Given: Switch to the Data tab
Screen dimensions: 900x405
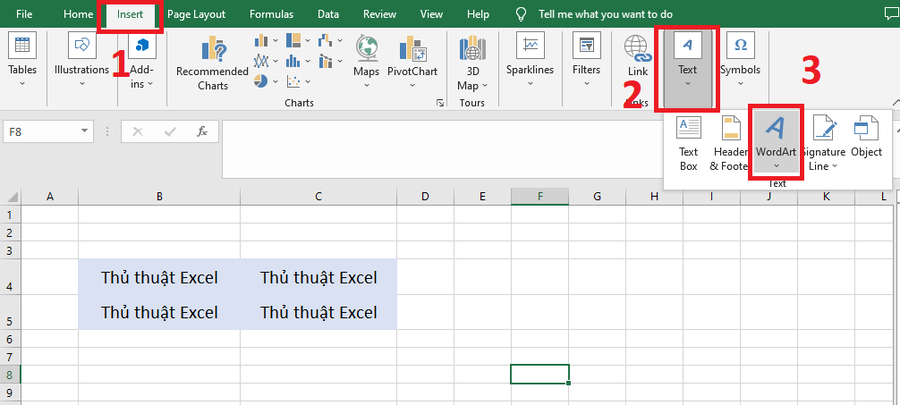Looking at the screenshot, I should click(x=328, y=14).
